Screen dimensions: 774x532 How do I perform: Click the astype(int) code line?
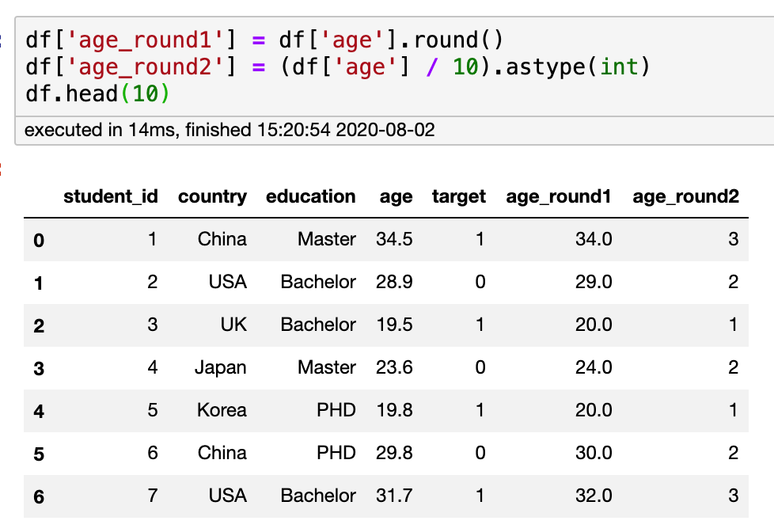[337, 66]
